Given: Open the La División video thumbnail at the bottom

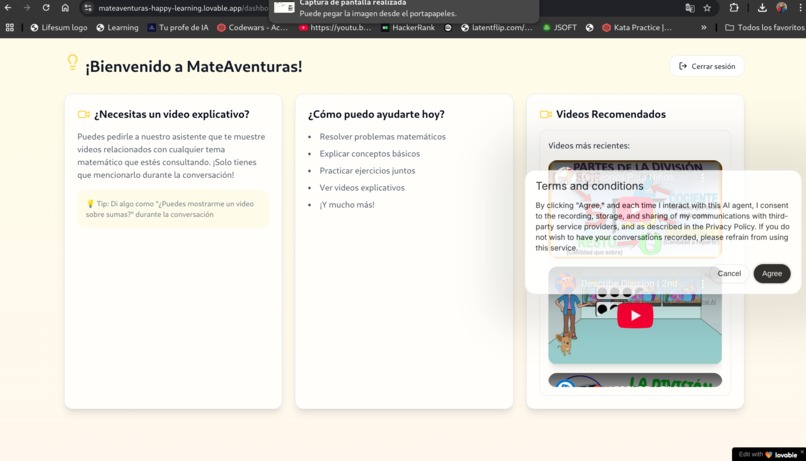Looking at the screenshot, I should [635, 380].
